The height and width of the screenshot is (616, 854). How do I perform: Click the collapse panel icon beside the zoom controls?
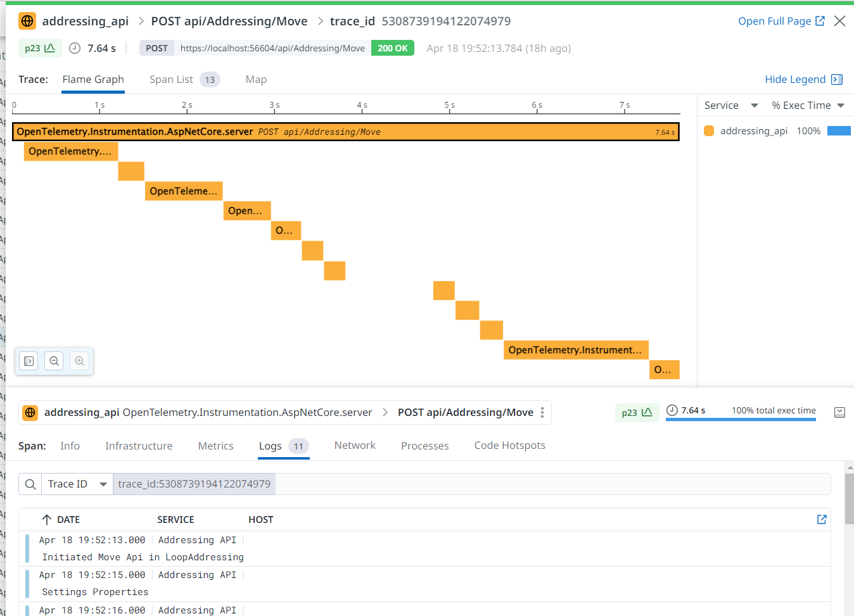point(28,361)
